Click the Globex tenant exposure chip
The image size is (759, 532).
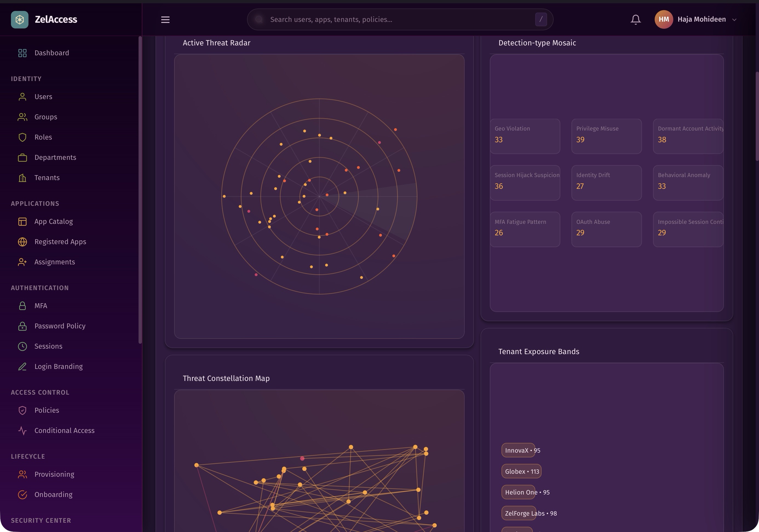521,471
